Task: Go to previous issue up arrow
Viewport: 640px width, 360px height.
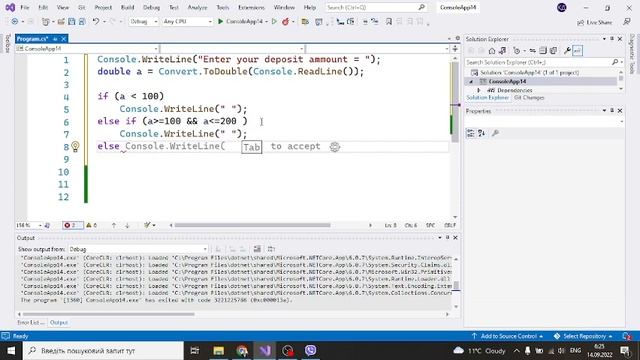Action: pyautogui.click(x=114, y=225)
